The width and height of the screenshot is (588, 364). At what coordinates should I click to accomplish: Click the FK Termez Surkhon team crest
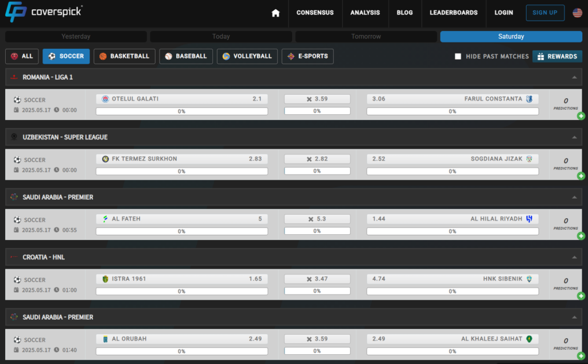tap(106, 159)
